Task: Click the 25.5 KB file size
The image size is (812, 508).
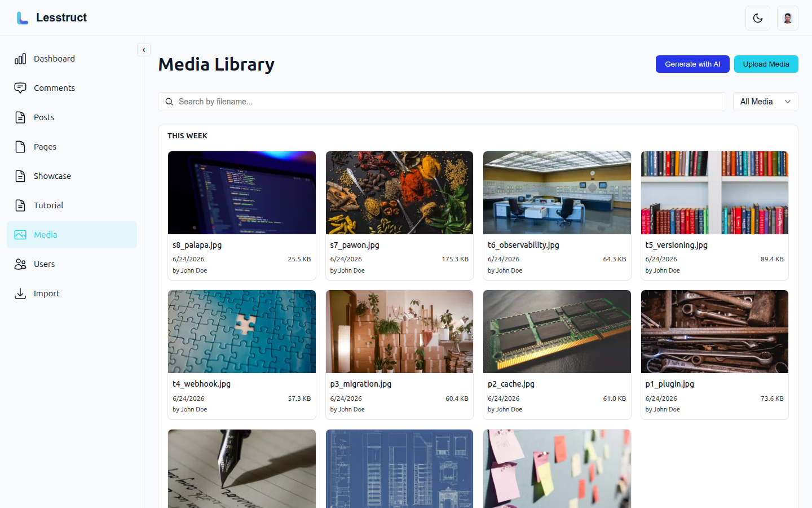Action: (299, 259)
